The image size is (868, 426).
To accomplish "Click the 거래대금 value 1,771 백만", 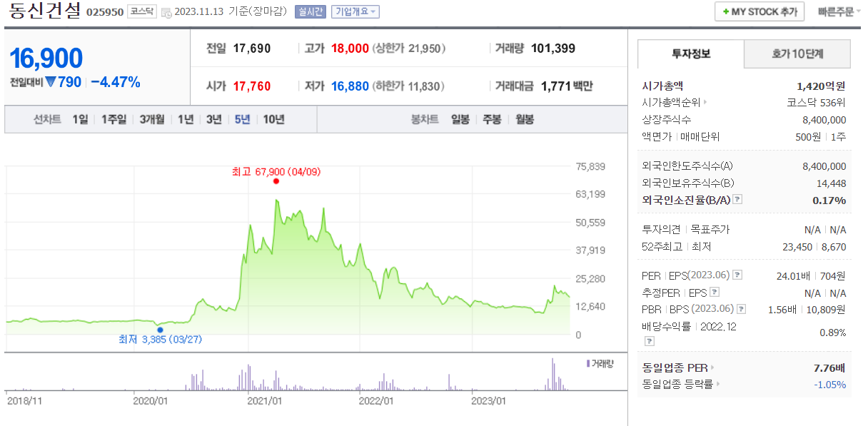I will click(567, 86).
